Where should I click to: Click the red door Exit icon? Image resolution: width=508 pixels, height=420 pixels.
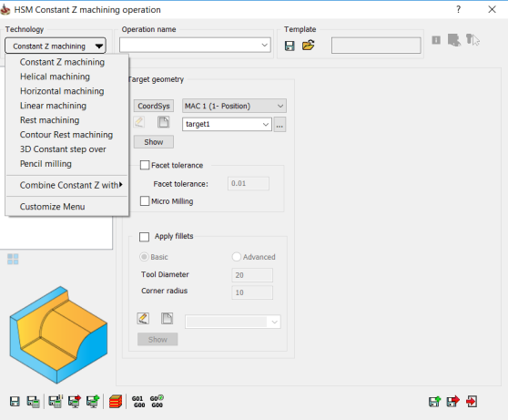pyautogui.click(x=472, y=402)
